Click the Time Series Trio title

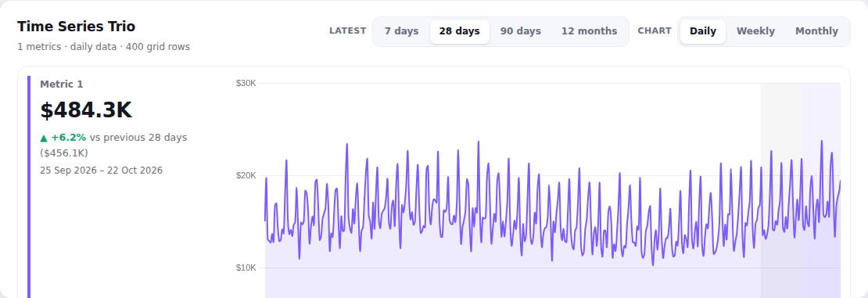77,26
